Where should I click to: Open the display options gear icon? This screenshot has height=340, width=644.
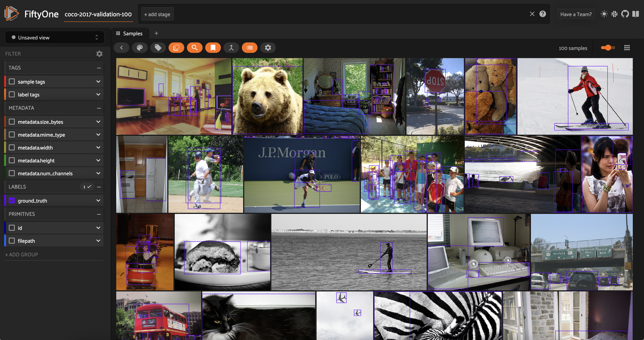268,48
